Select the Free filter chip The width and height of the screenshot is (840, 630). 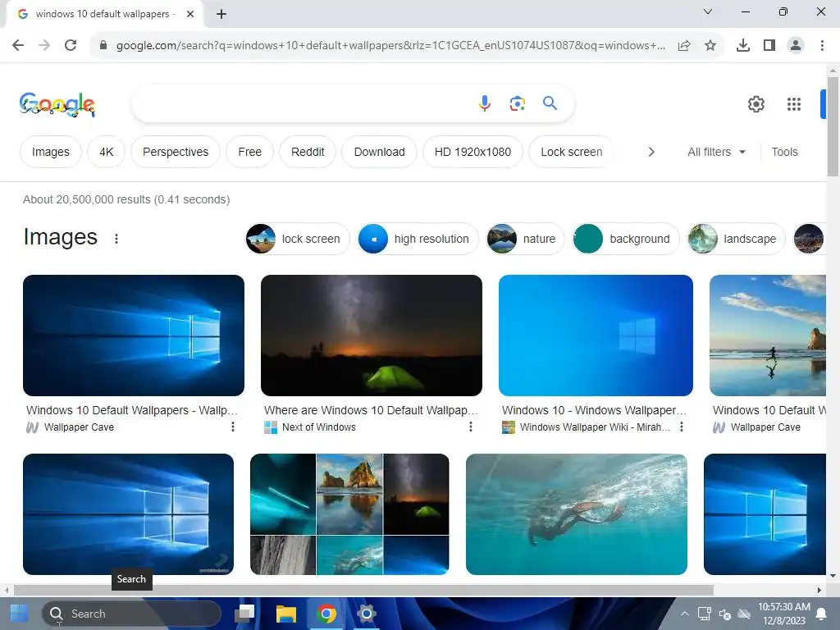(x=249, y=152)
